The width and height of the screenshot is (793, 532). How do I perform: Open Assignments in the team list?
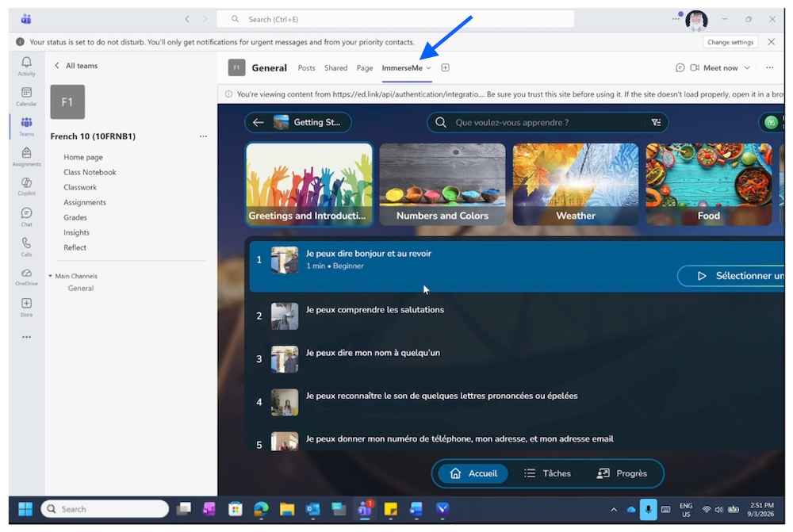click(x=85, y=202)
